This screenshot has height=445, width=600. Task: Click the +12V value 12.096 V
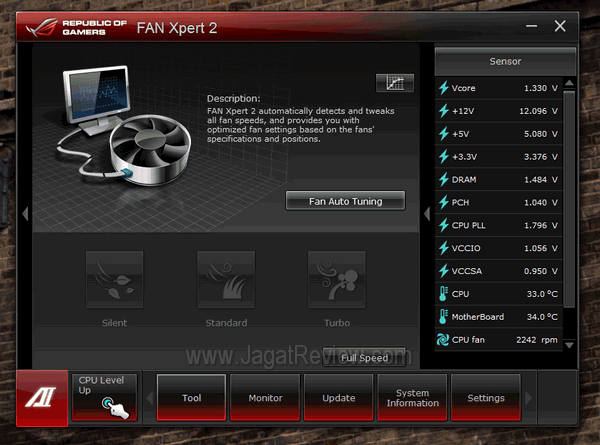tap(538, 111)
